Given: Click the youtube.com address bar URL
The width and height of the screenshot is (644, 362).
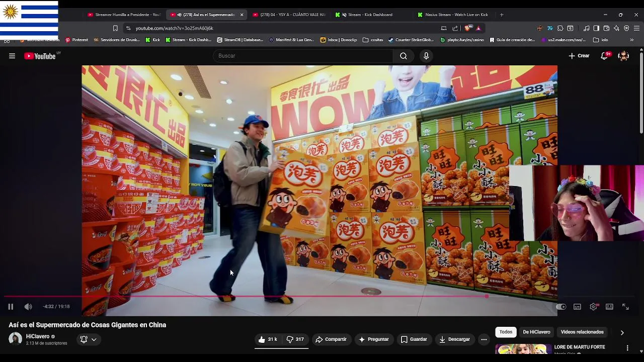Looking at the screenshot, I should click(174, 28).
